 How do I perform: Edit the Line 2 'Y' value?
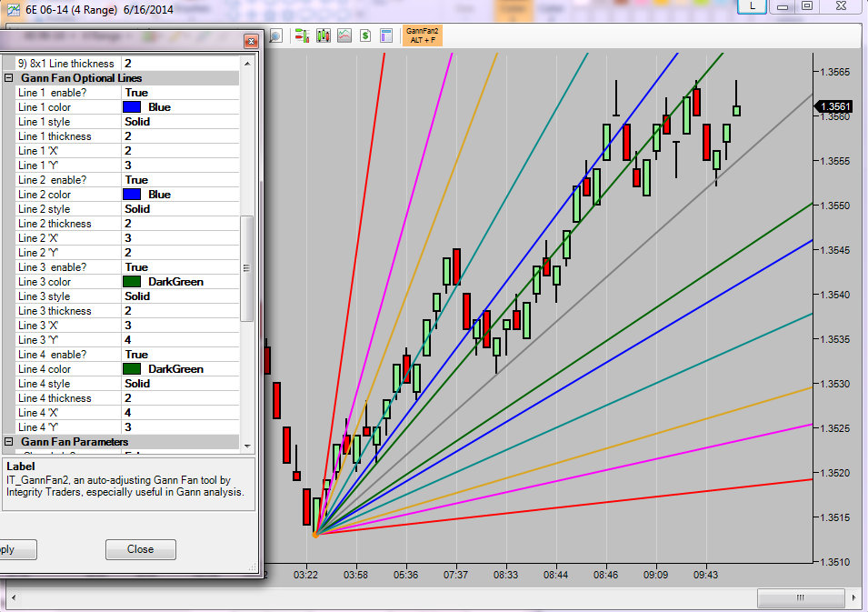click(x=181, y=253)
